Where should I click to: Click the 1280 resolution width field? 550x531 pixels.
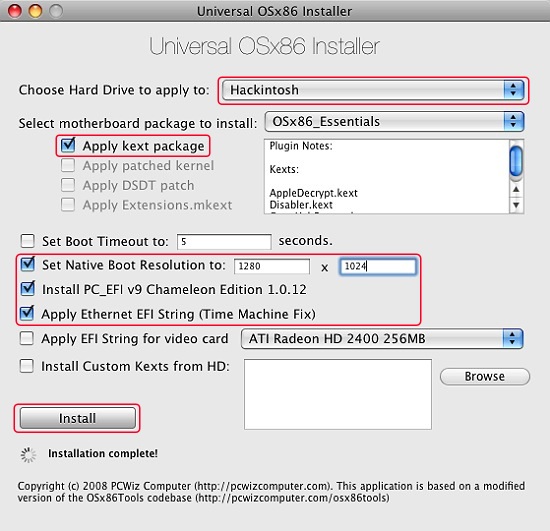pos(272,266)
